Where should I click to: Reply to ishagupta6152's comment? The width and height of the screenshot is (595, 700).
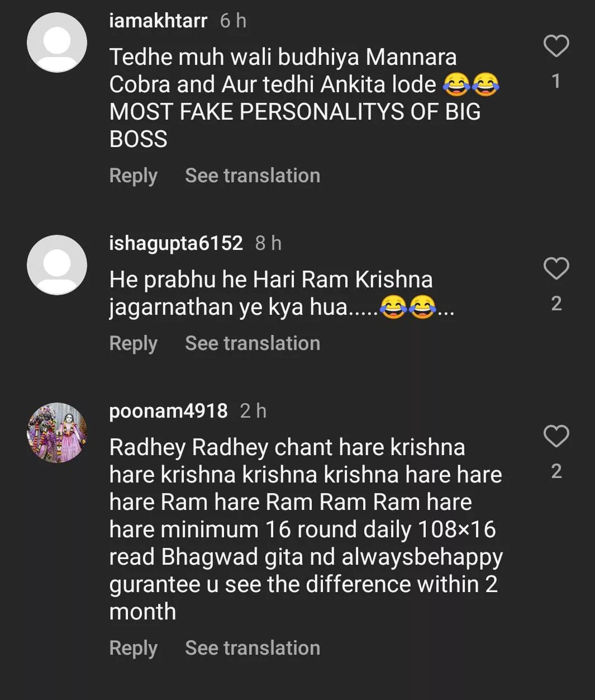coord(133,343)
